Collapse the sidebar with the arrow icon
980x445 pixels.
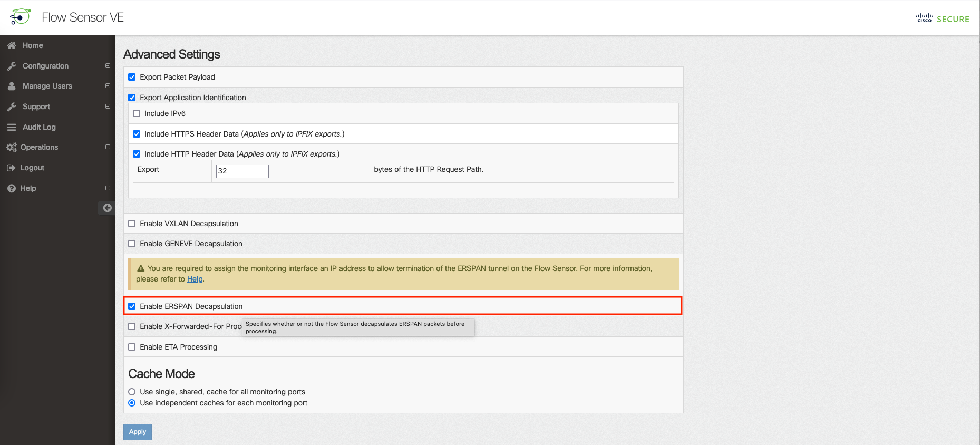click(x=107, y=208)
